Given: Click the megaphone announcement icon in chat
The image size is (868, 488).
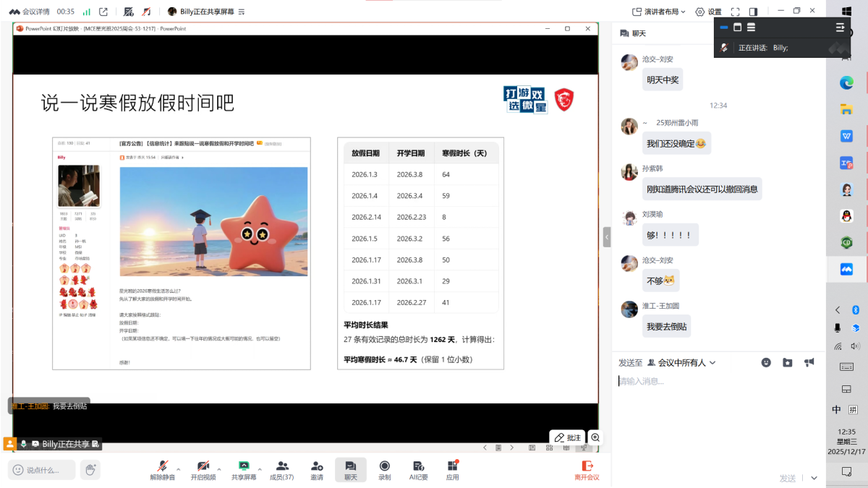Looking at the screenshot, I should [x=809, y=362].
